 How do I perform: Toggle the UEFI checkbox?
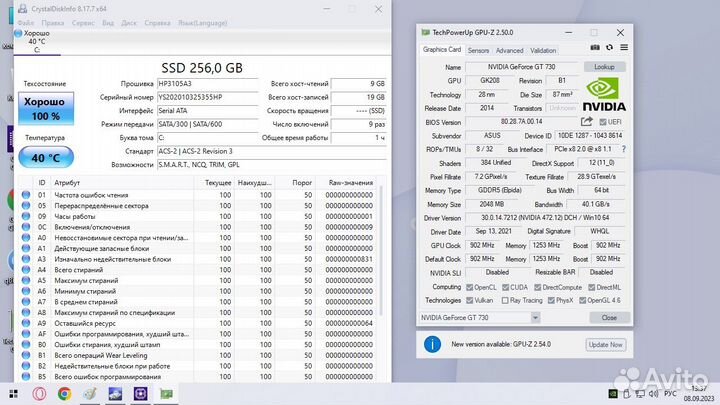[603, 122]
